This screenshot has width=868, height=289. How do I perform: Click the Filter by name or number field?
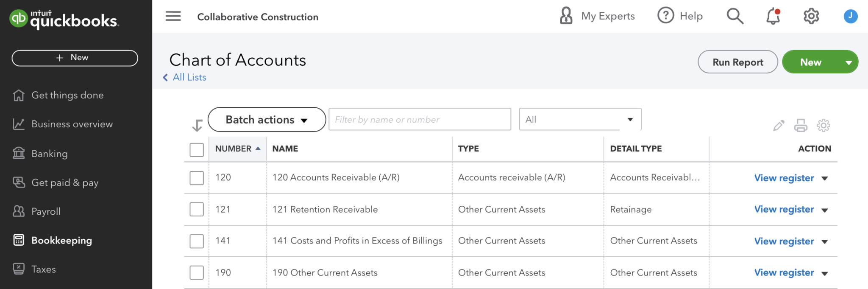pos(420,120)
